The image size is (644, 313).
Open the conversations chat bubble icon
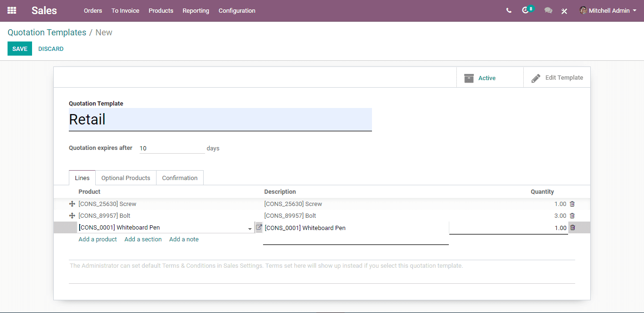[x=548, y=10]
